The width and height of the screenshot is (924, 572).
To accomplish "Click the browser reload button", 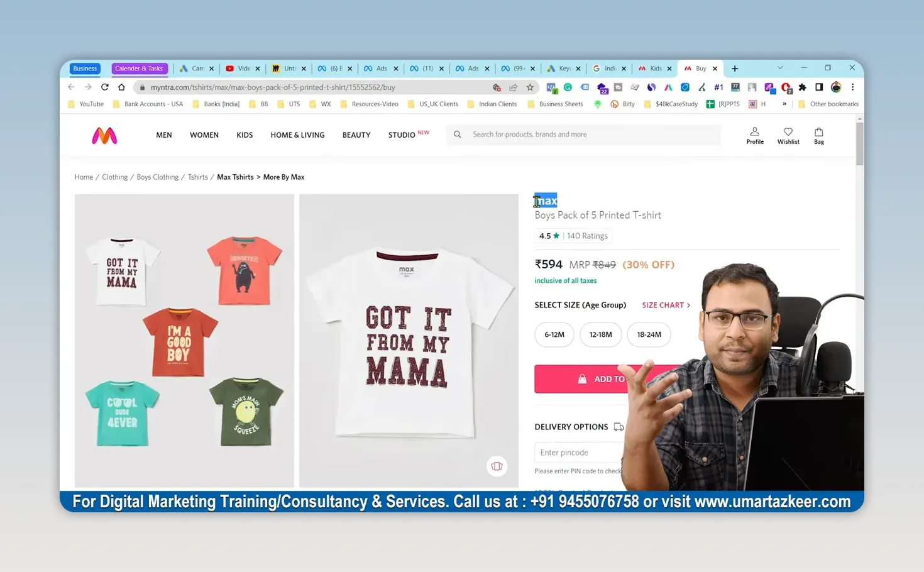I will [x=105, y=87].
